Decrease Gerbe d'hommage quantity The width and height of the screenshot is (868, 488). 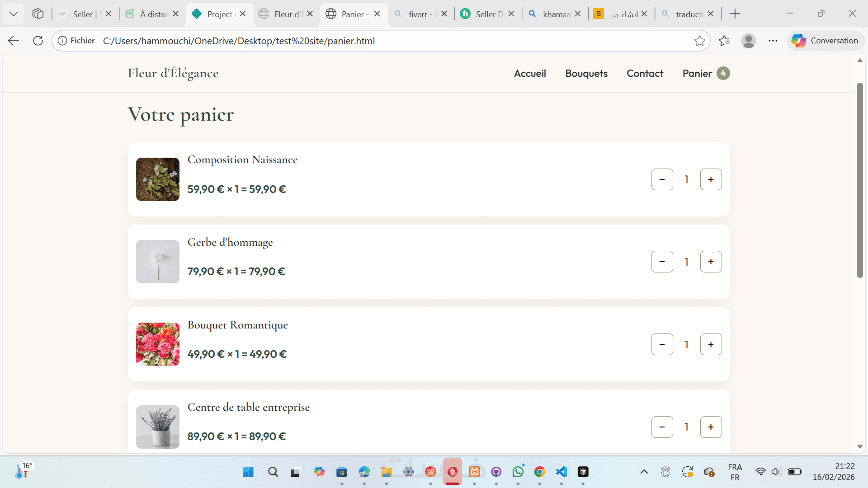[x=662, y=262]
